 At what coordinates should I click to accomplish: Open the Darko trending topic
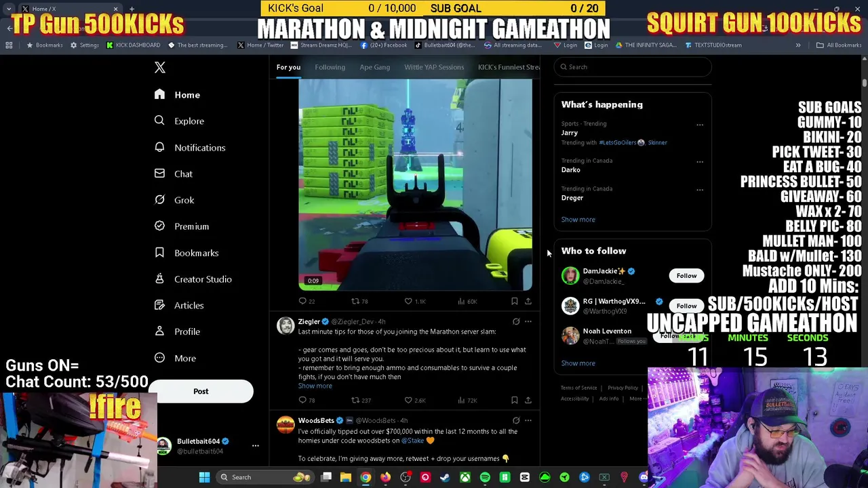pos(571,169)
